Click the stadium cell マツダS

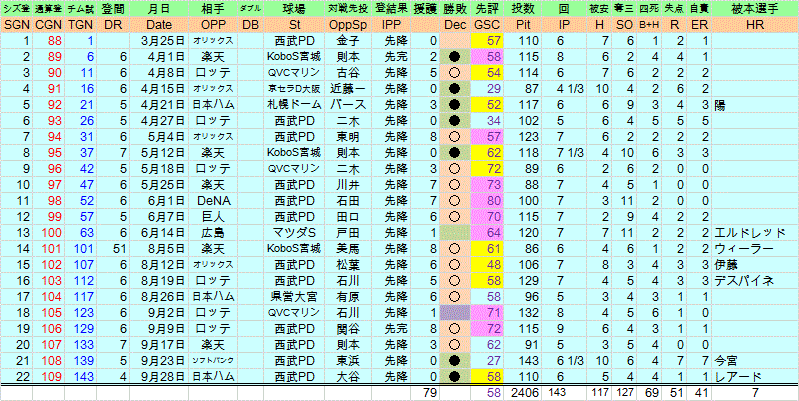point(294,232)
